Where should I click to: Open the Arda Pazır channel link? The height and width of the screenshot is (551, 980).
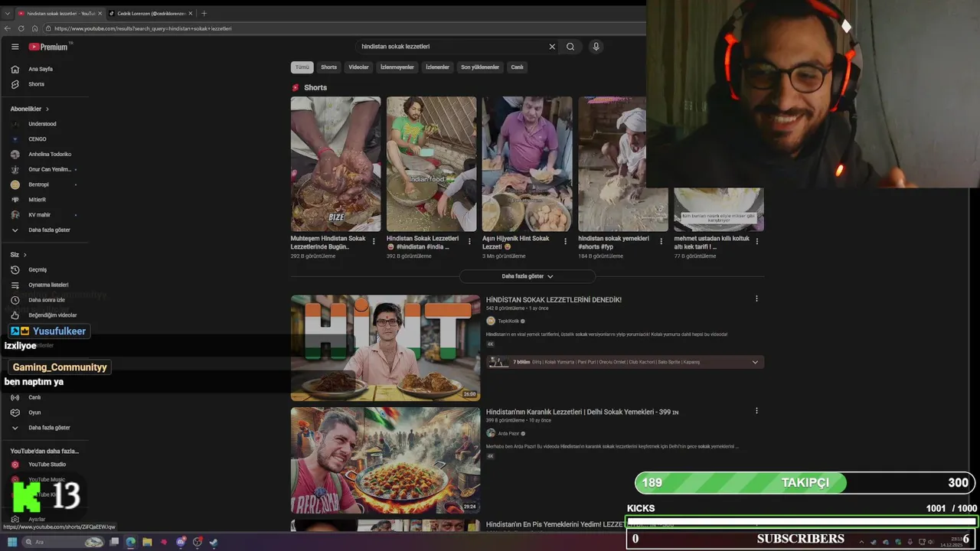coord(508,433)
